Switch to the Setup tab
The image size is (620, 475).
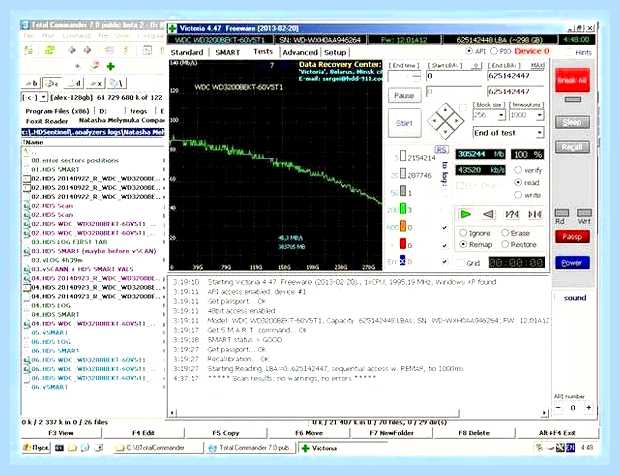335,52
